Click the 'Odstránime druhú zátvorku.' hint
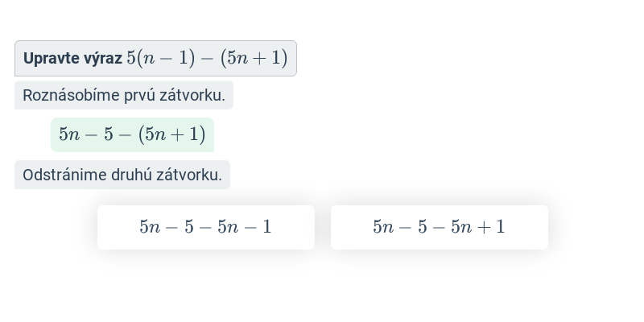644x322 pixels. 122,175
